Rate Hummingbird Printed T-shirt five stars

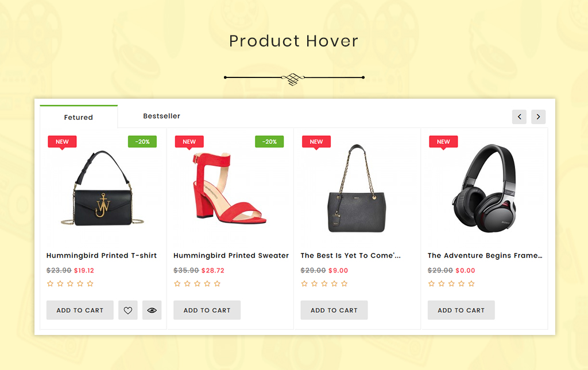90,283
